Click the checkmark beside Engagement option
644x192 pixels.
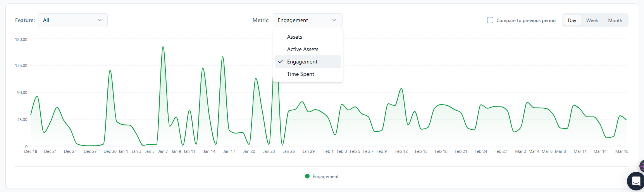281,62
